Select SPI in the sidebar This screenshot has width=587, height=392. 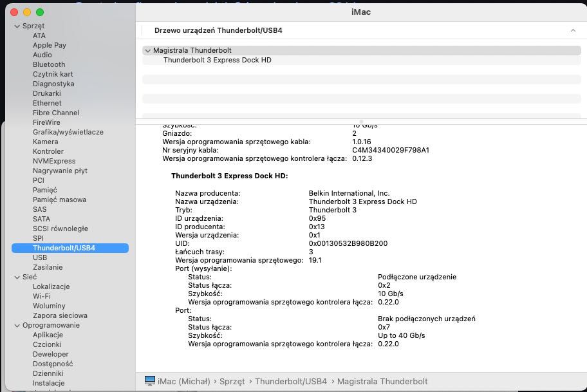(x=38, y=238)
